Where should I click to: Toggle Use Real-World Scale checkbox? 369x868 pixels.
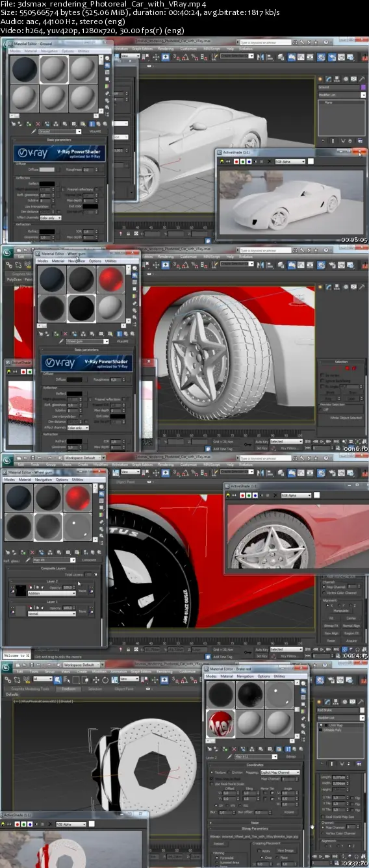click(212, 783)
